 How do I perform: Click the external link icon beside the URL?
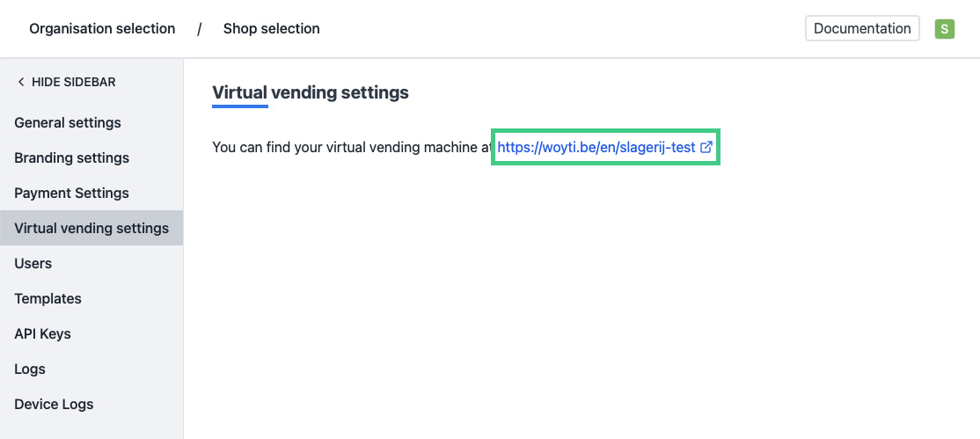tap(706, 148)
